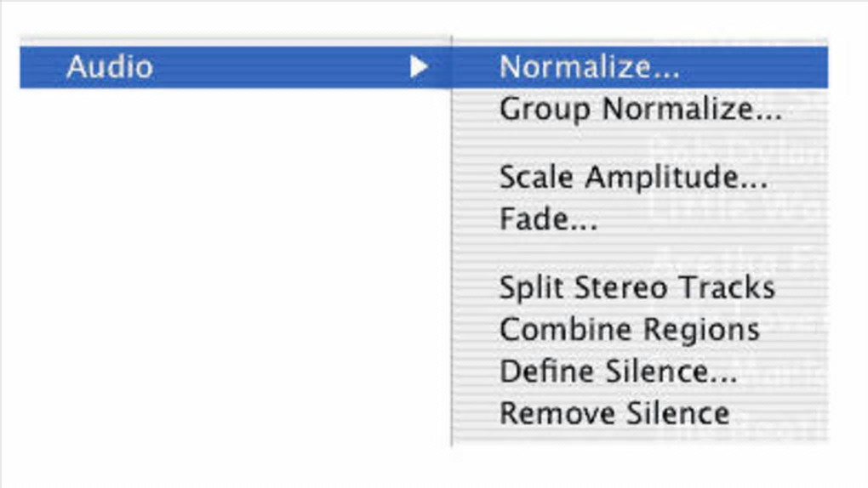Open the Scale Amplitude... dialog
Viewport: 868px width, 488px height.
coord(633,178)
